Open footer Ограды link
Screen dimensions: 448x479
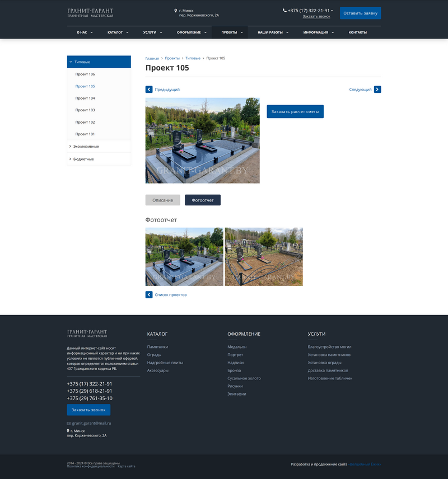[154, 355]
